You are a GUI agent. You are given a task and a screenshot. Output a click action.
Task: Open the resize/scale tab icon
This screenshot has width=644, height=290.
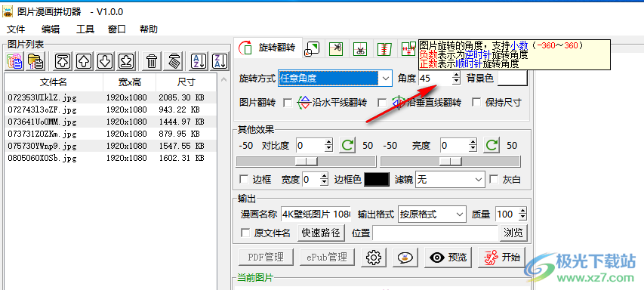tap(312, 49)
